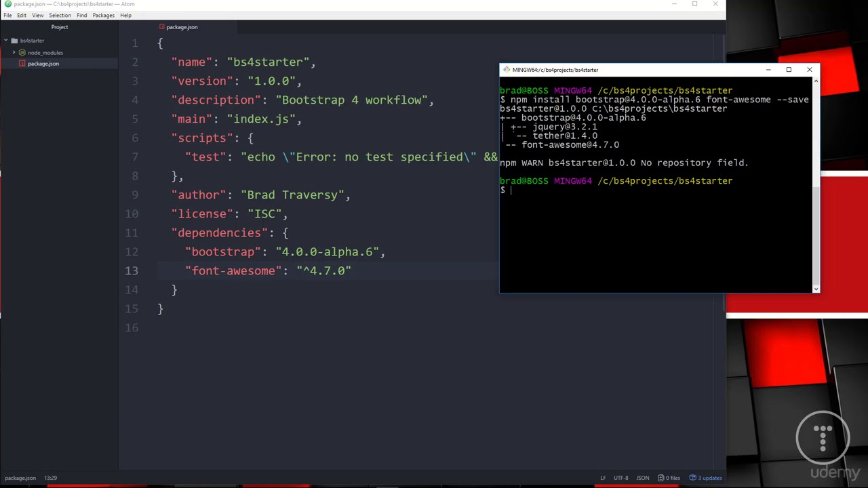Open the Packages menu

[x=103, y=15]
